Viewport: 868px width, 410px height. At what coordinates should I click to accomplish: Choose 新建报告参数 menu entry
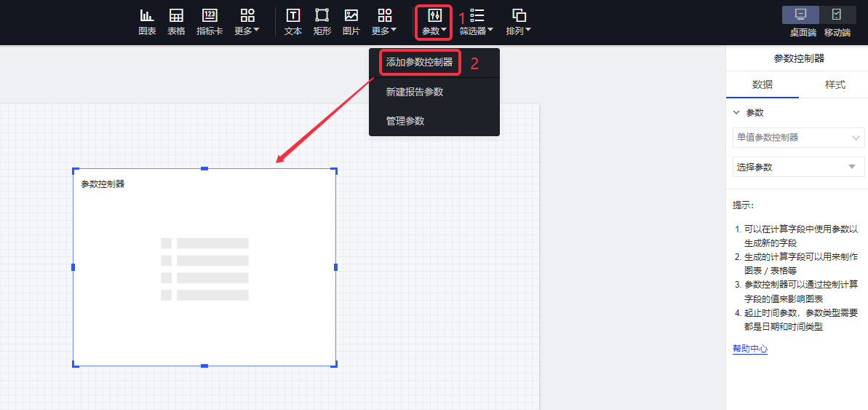tap(415, 92)
